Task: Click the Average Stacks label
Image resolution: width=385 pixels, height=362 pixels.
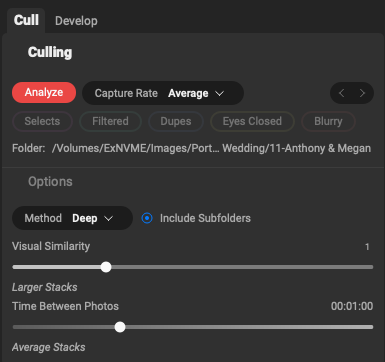Action: pos(49,347)
